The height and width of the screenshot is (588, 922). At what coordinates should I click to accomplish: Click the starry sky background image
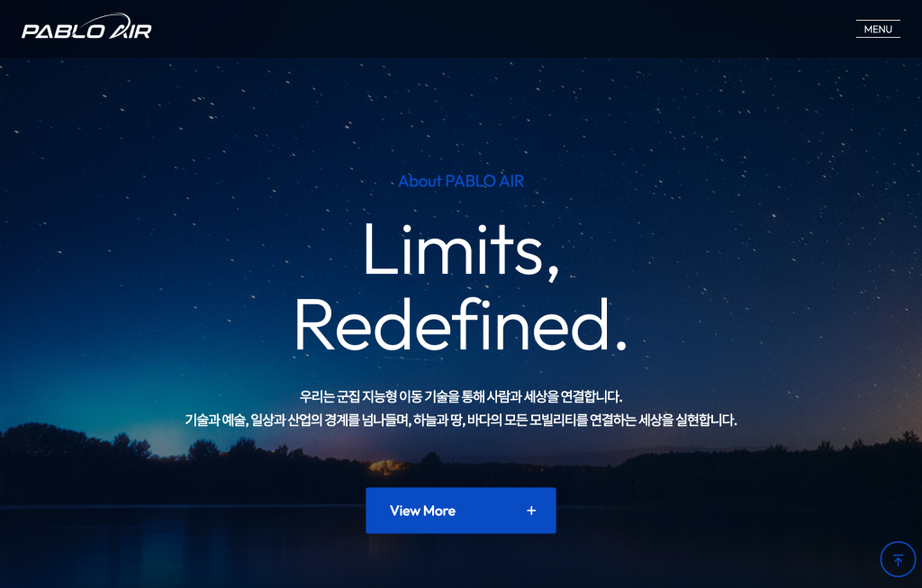click(176, 176)
